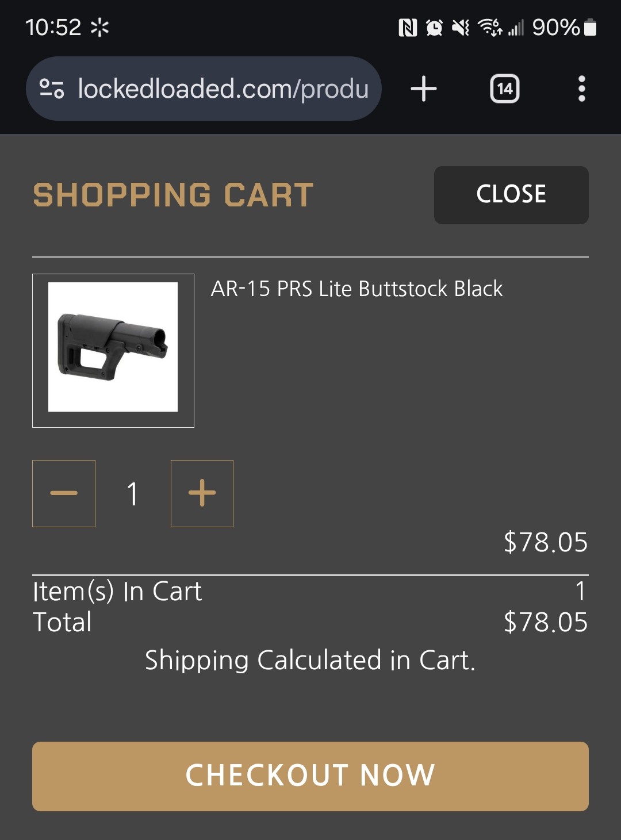Tap the Shipping Calculated in Cart text
The image size is (621, 840).
(x=310, y=660)
